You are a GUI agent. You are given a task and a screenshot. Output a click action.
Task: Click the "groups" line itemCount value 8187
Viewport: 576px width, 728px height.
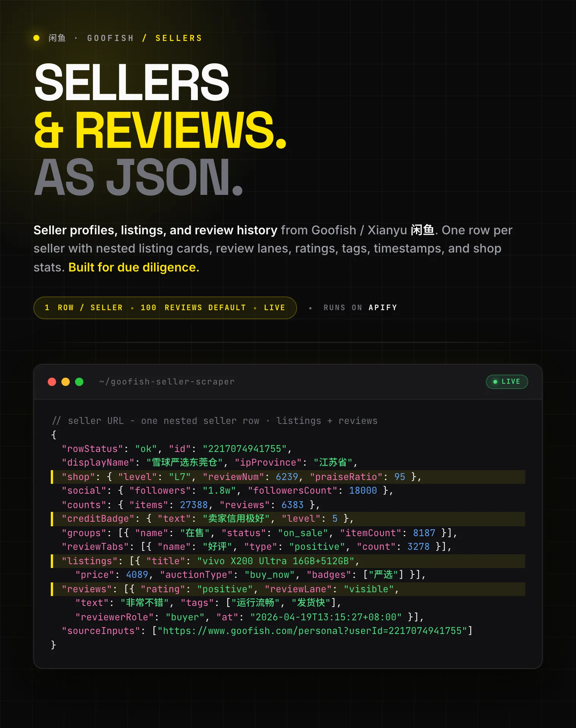(424, 533)
